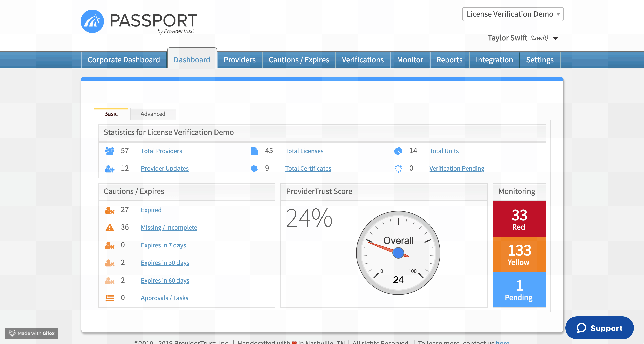Viewport: 644px width, 344px height.
Task: Switch to the Advanced statistics tab
Action: click(x=153, y=114)
